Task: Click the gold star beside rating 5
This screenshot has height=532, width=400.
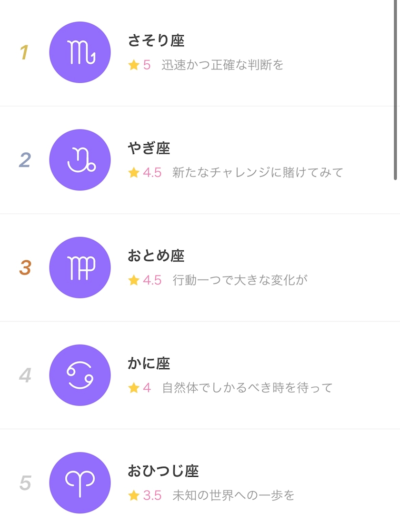Action: pos(134,65)
